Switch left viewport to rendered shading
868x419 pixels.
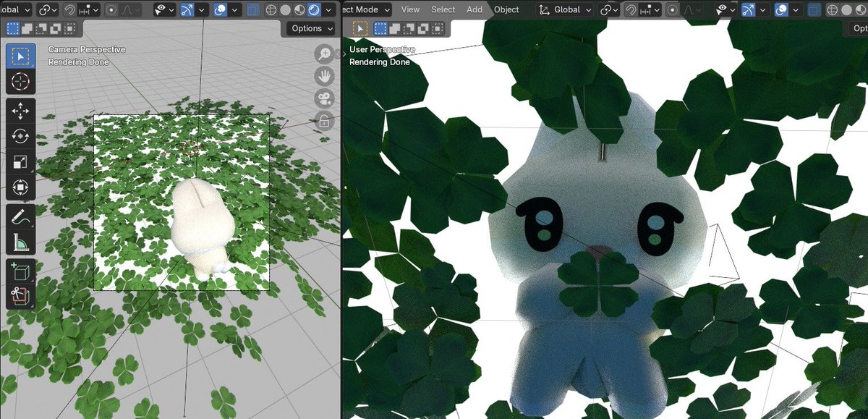click(314, 9)
